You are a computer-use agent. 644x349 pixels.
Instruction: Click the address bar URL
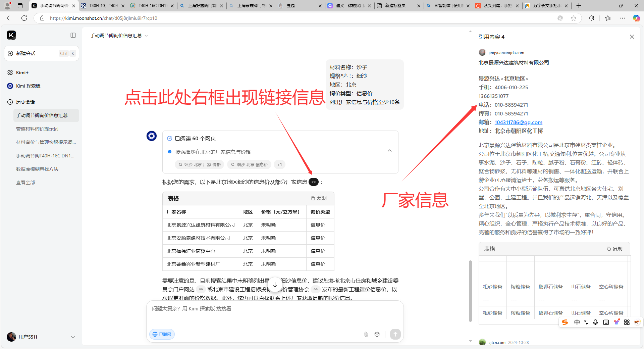(x=103, y=18)
